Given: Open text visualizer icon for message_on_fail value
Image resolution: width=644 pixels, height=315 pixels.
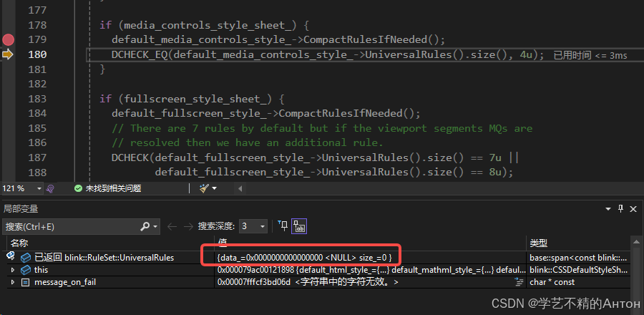Looking at the screenshot, I should point(518,282).
